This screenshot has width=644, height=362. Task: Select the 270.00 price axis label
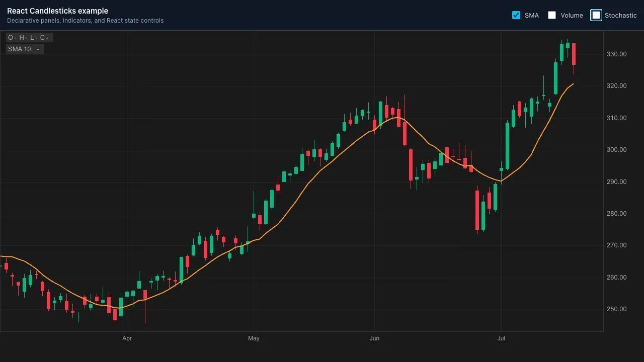pos(616,245)
